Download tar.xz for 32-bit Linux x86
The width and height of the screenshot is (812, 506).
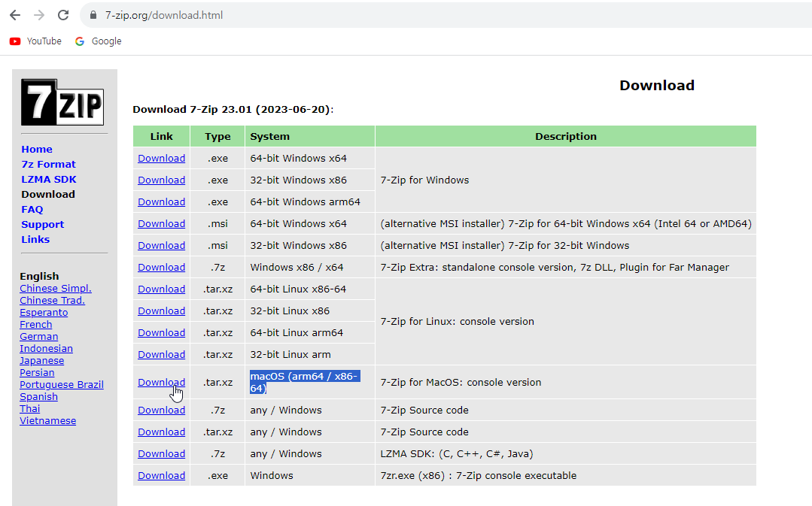point(161,311)
